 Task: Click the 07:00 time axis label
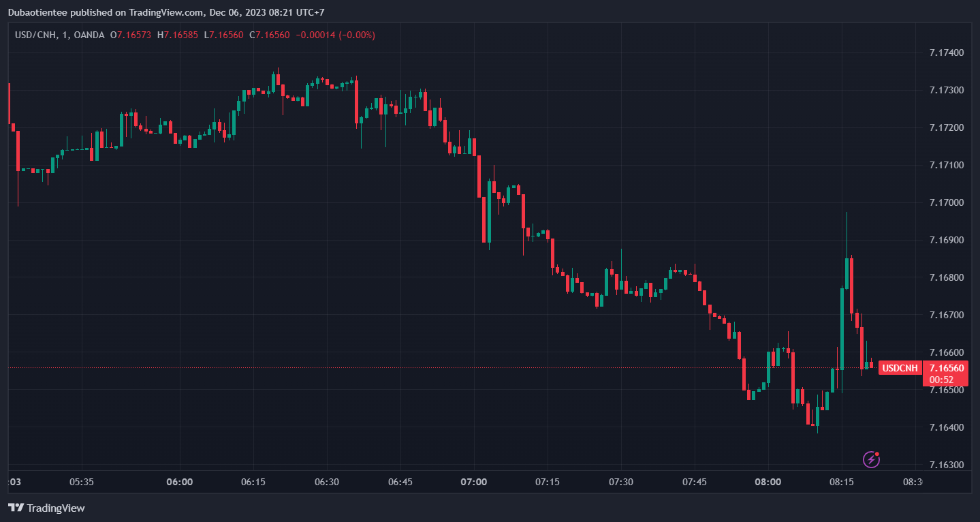474,482
